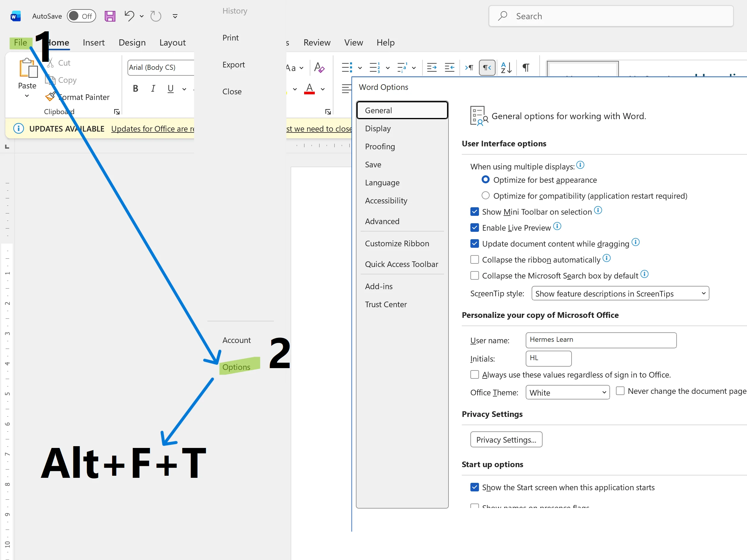Check Always use these values checkbox
This screenshot has width=747, height=560.
pyautogui.click(x=475, y=375)
